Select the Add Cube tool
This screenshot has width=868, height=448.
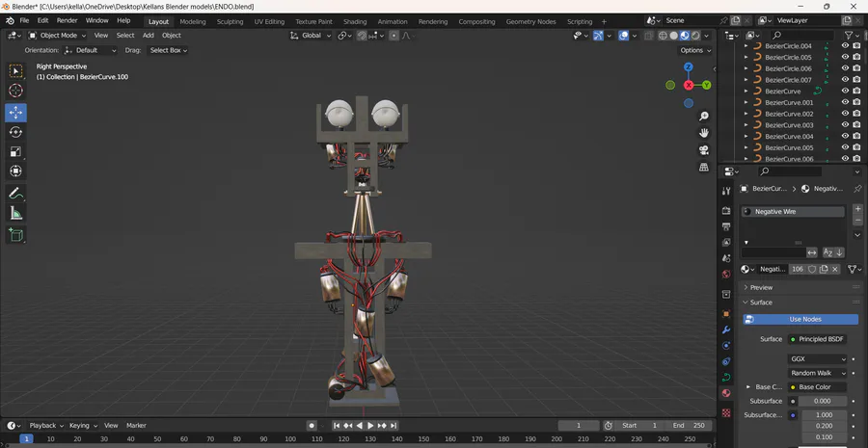click(x=15, y=235)
